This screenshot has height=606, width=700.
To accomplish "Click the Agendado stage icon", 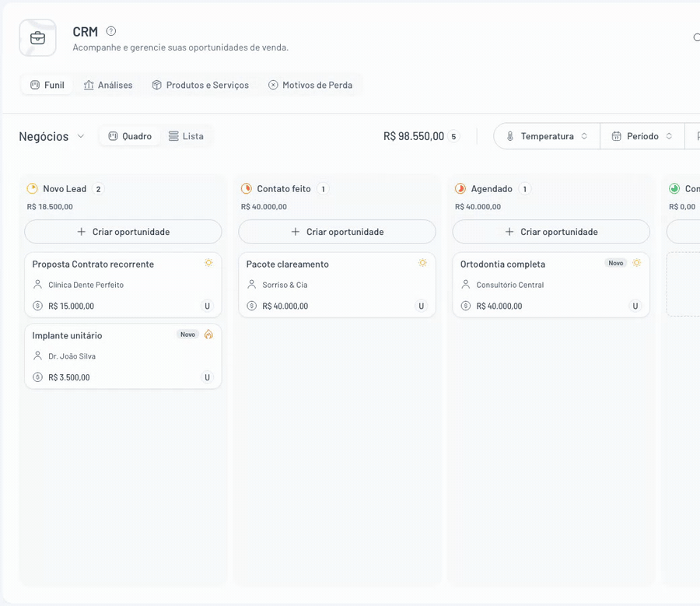I will pyautogui.click(x=460, y=188).
